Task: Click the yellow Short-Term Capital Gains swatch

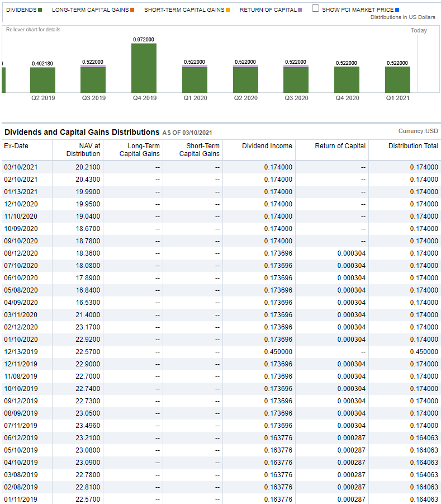Action: click(227, 10)
